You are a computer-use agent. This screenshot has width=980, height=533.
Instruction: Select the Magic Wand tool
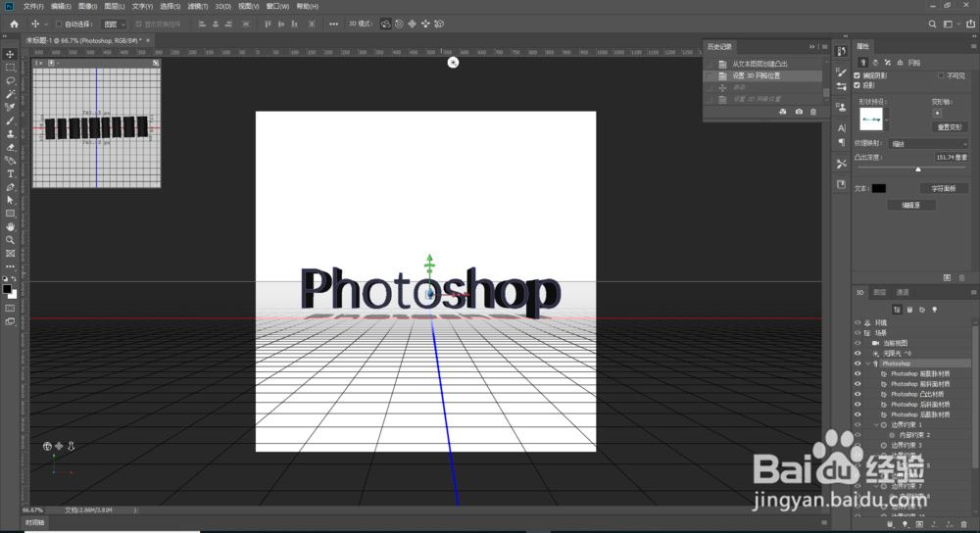[10, 94]
